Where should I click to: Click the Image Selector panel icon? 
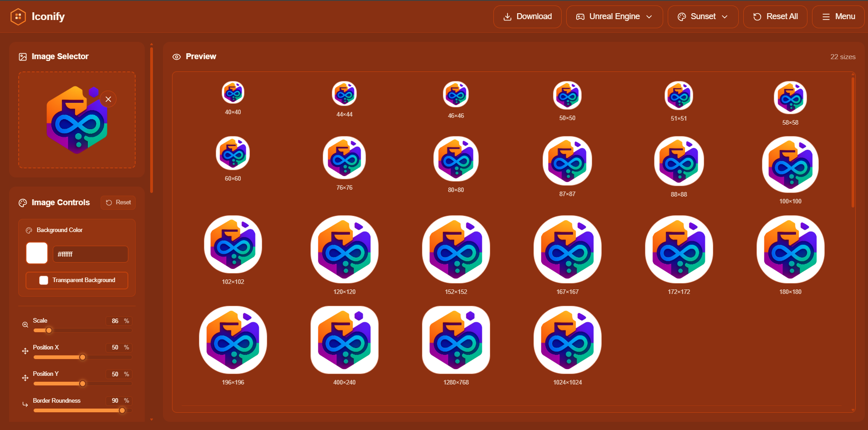click(x=22, y=56)
